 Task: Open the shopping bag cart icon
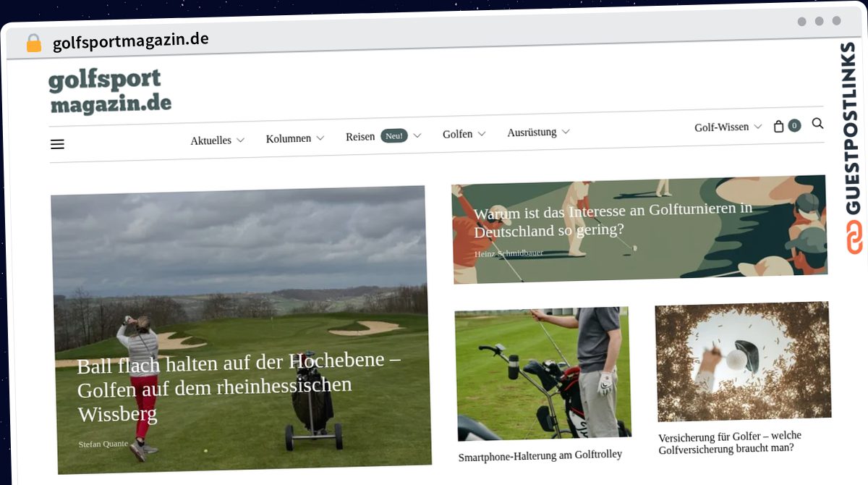[778, 126]
